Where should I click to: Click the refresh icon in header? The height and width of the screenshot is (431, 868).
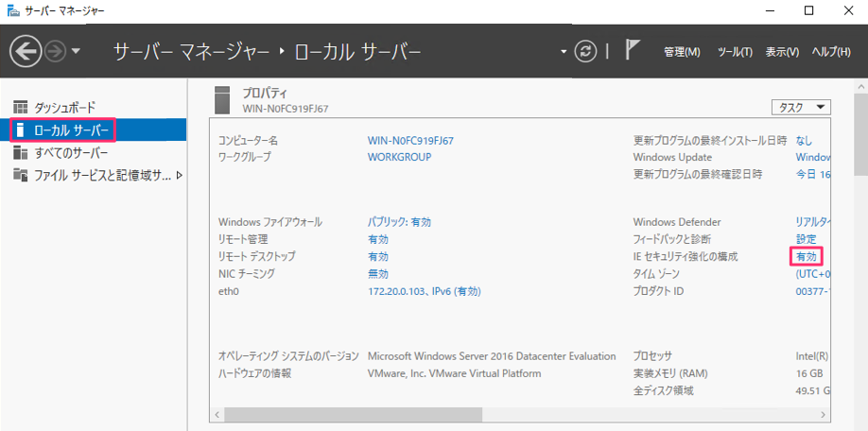tap(585, 51)
